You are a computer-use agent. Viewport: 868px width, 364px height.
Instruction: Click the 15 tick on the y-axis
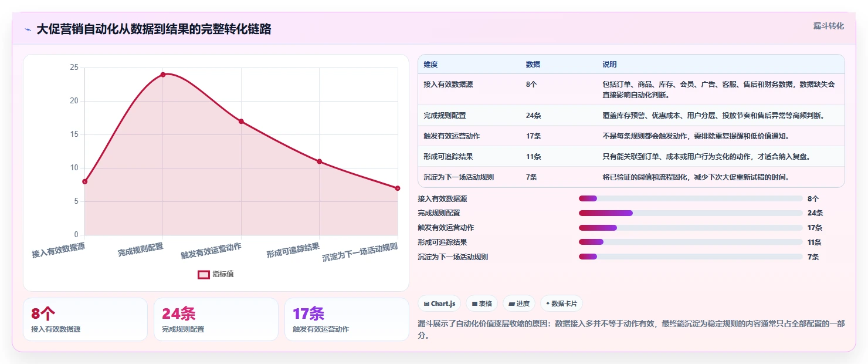click(x=74, y=134)
